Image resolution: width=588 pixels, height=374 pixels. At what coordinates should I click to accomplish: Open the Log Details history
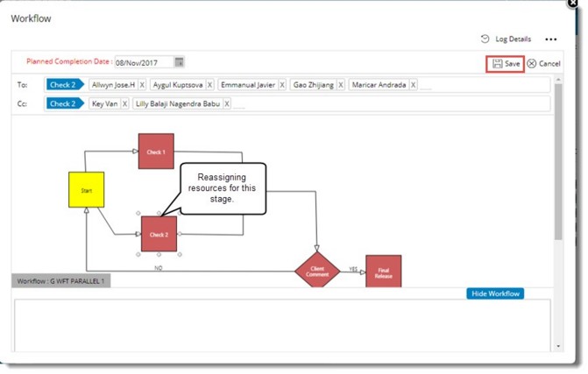click(x=506, y=39)
